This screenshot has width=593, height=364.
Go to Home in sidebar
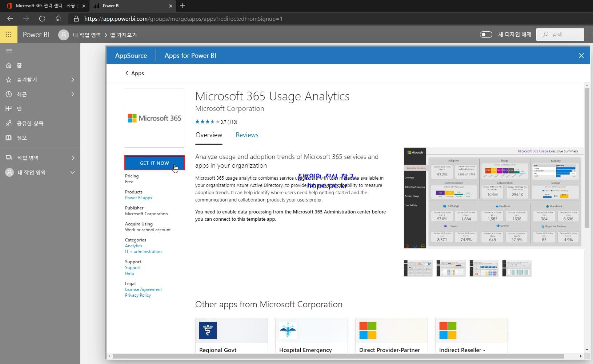(x=9, y=65)
